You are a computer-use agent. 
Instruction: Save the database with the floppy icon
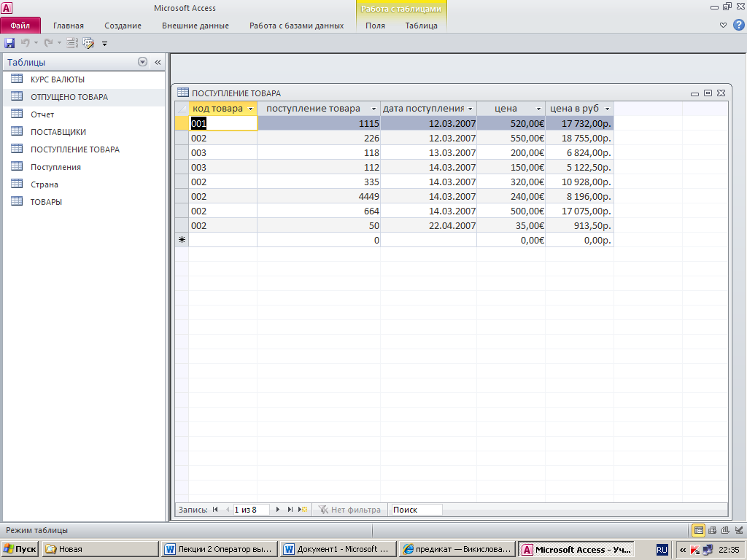(x=9, y=43)
